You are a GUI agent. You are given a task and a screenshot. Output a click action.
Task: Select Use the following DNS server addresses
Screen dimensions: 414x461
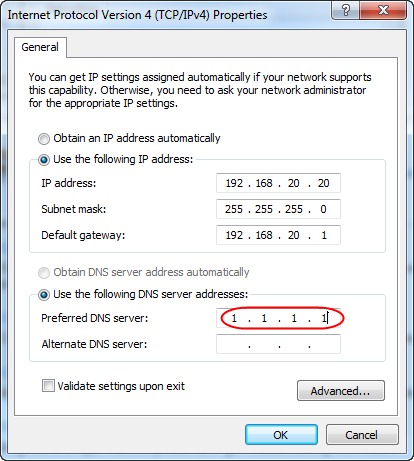coord(44,295)
